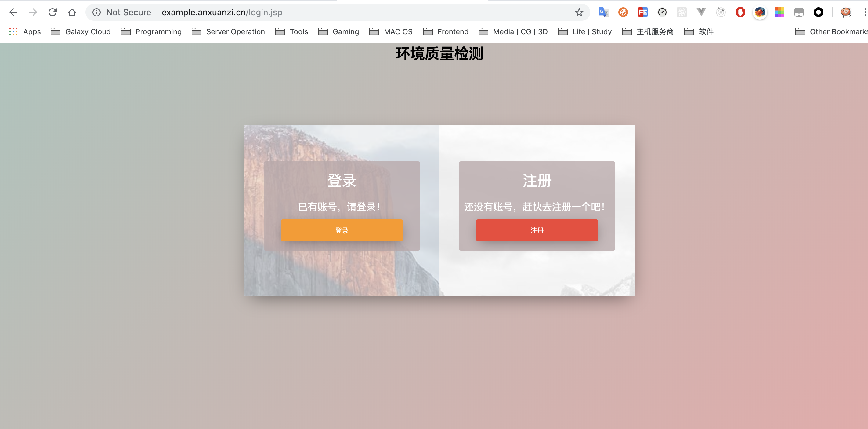The width and height of the screenshot is (868, 429).
Task: Bookmark this page with the star icon
Action: 579,12
